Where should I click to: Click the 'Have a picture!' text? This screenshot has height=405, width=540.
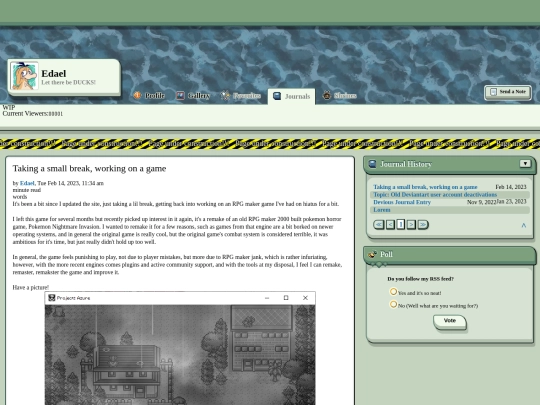tap(31, 288)
